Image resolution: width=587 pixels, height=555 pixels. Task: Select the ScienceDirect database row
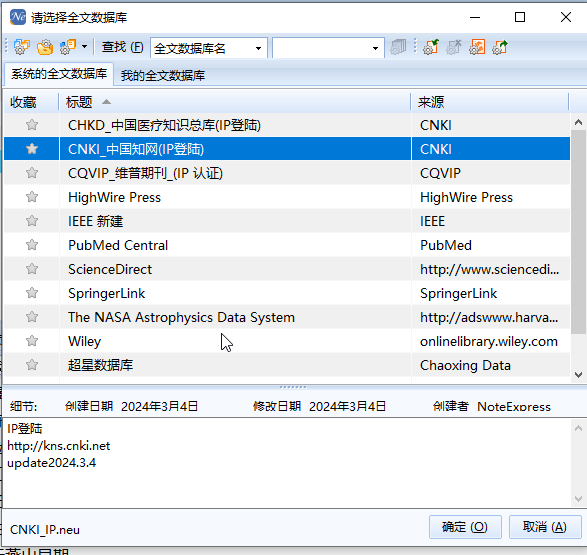pyautogui.click(x=287, y=269)
